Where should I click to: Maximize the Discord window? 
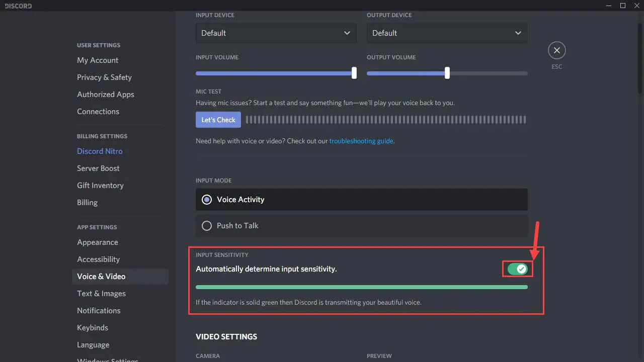(x=623, y=6)
